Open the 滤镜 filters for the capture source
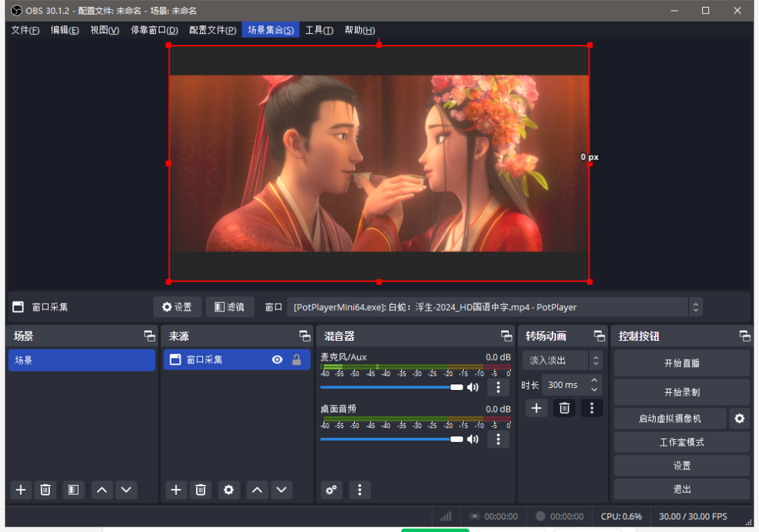Image resolution: width=759 pixels, height=532 pixels. click(x=230, y=306)
